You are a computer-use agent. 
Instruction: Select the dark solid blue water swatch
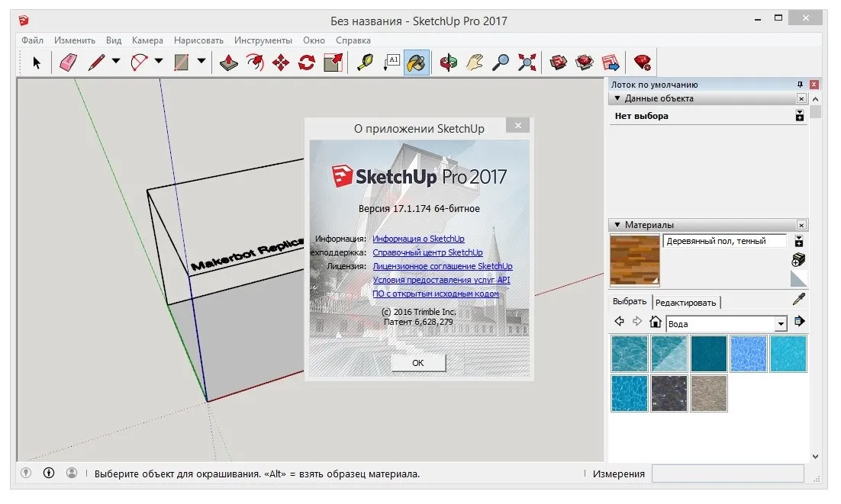708,354
